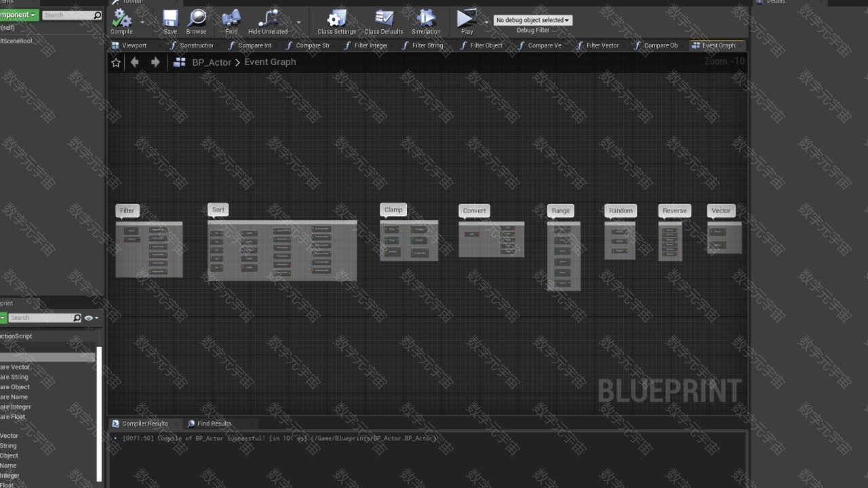Focus the My Blueprint search field
The height and width of the screenshot is (488, 868).
click(x=41, y=318)
